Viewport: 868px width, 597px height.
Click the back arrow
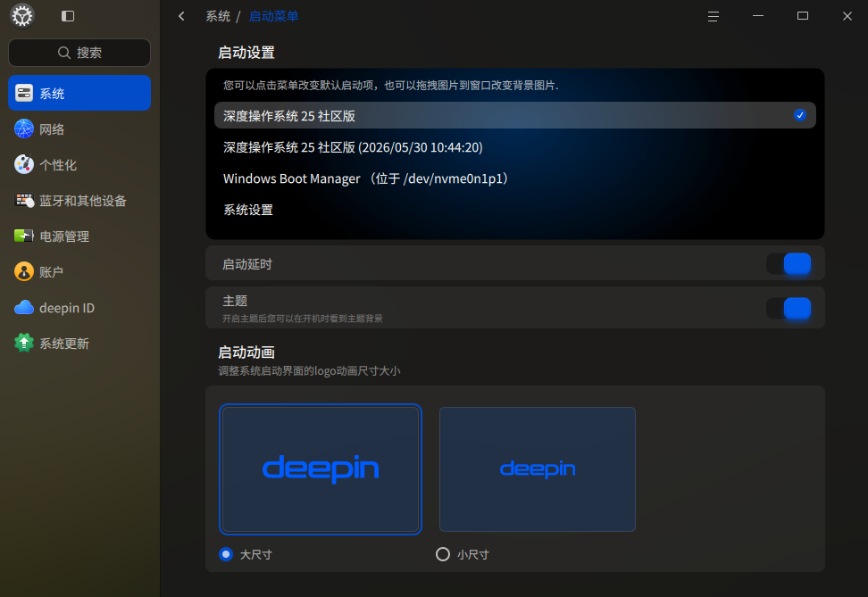tap(181, 16)
